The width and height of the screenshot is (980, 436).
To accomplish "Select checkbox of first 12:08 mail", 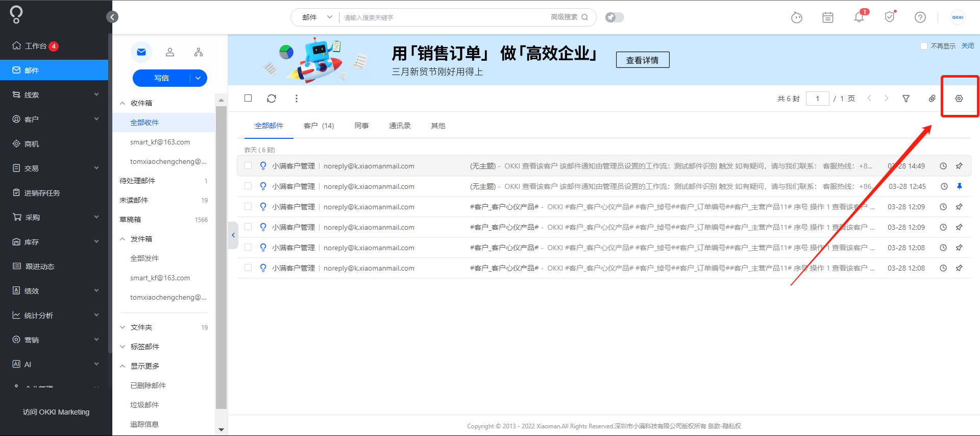I will [x=248, y=247].
